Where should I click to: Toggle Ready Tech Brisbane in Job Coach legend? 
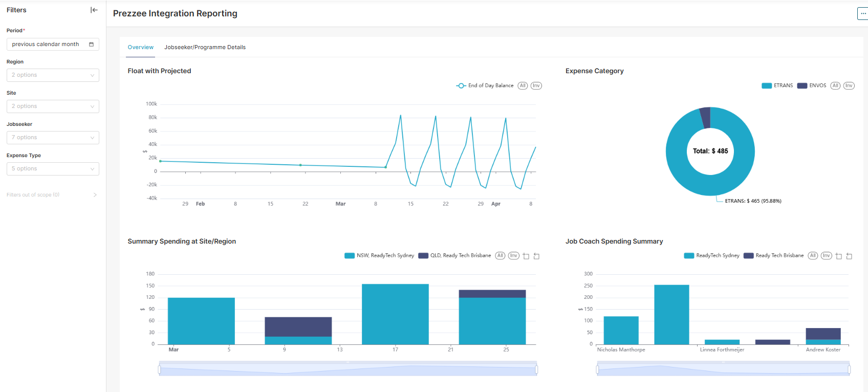(773, 255)
